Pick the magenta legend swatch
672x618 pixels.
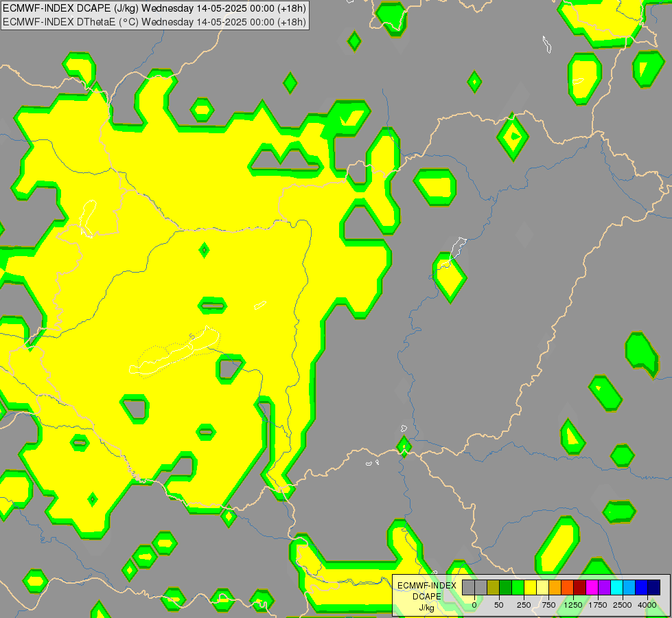click(x=592, y=587)
